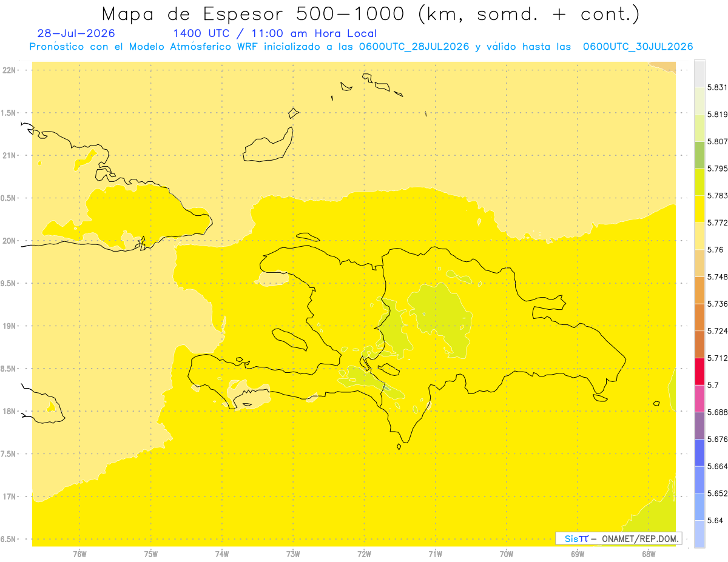Click the '74W' longitude label
The image size is (728, 562).
click(x=221, y=554)
